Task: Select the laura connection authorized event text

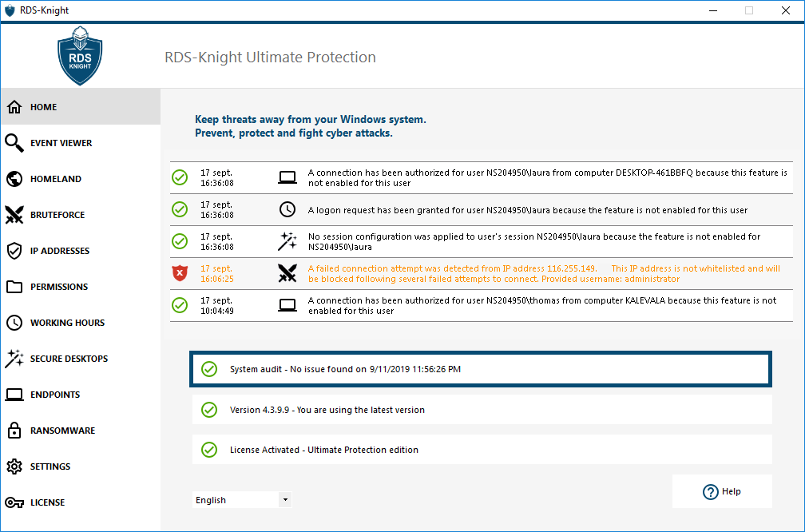Action: click(x=548, y=177)
